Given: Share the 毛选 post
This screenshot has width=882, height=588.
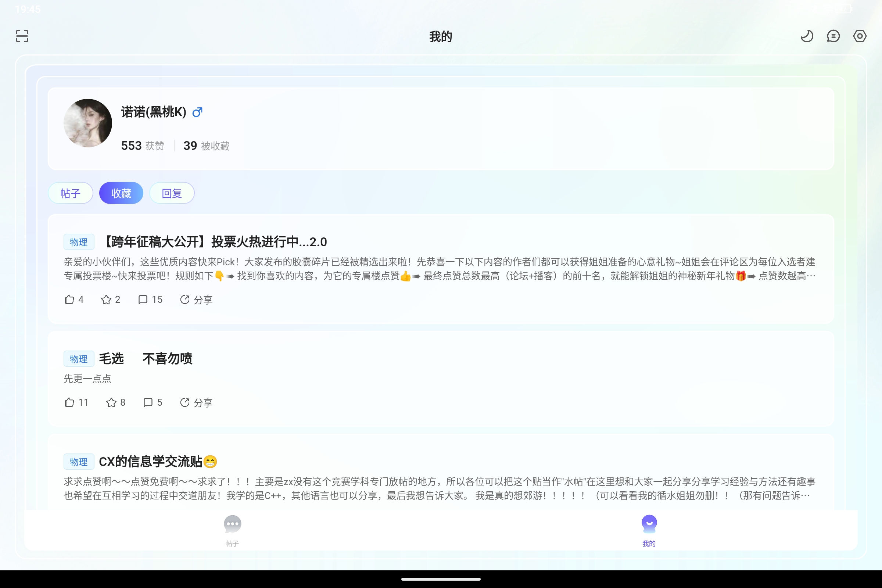Looking at the screenshot, I should pyautogui.click(x=196, y=402).
